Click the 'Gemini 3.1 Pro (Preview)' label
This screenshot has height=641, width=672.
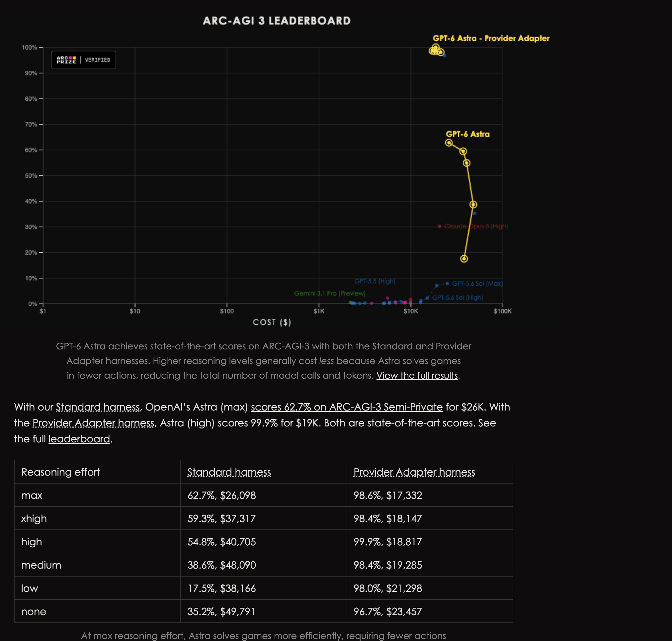[330, 293]
